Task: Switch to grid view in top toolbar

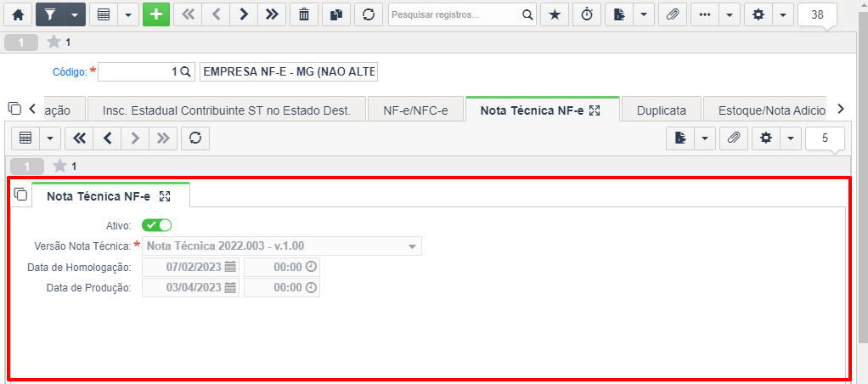Action: 104,15
